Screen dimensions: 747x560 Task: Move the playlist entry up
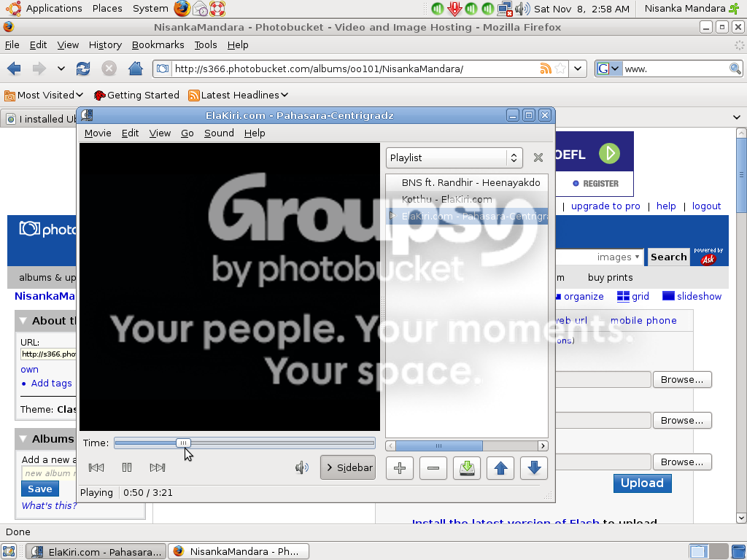[500, 468]
